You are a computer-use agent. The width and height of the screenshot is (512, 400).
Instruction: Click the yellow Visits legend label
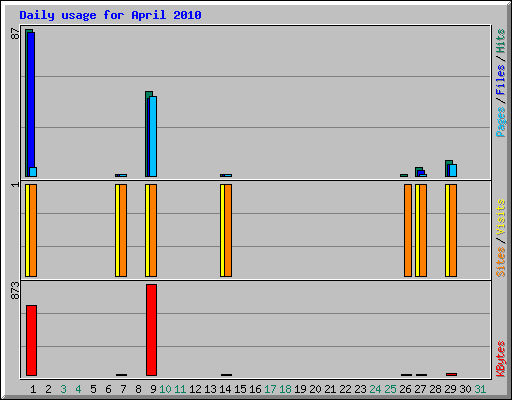pyautogui.click(x=501, y=217)
